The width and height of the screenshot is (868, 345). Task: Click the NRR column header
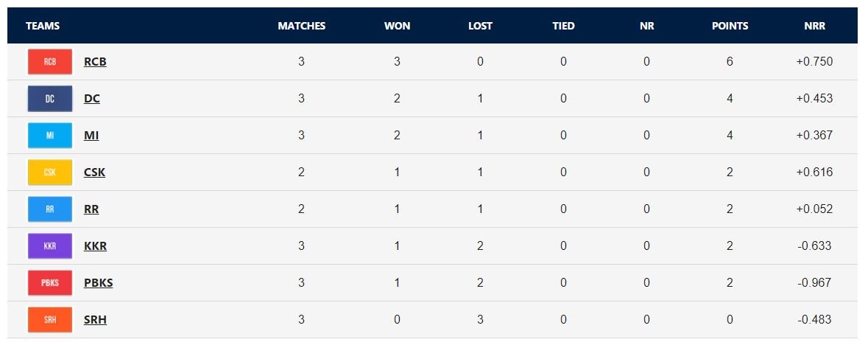point(814,26)
